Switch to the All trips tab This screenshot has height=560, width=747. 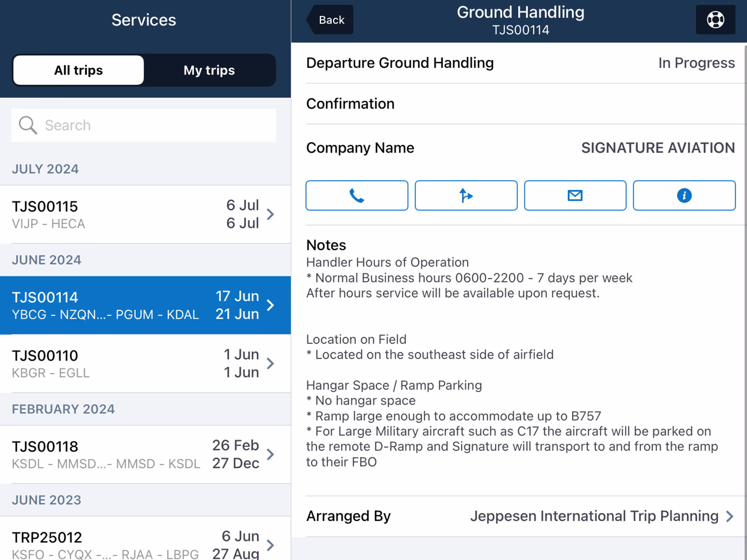78,70
